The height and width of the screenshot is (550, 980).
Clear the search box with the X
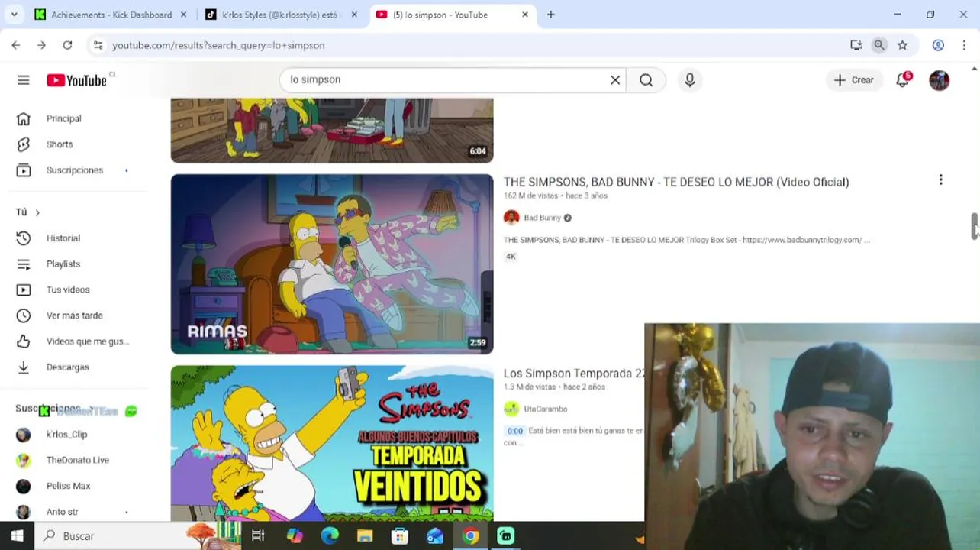point(615,80)
